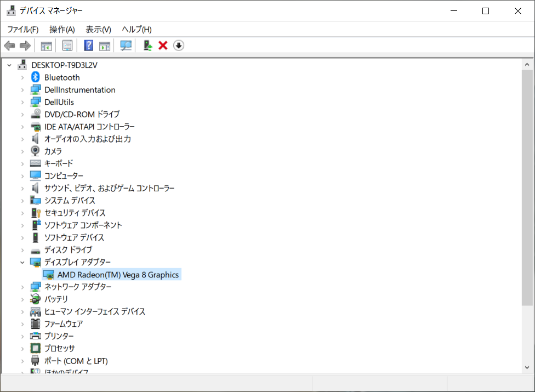This screenshot has height=392, width=535.
Task: Click the DVD/CD-ROM drive disc icon
Action: coord(36,114)
